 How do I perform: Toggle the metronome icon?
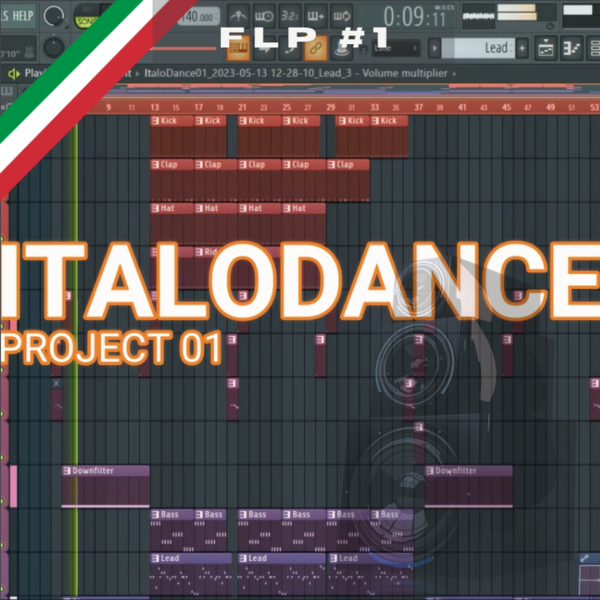[238, 16]
